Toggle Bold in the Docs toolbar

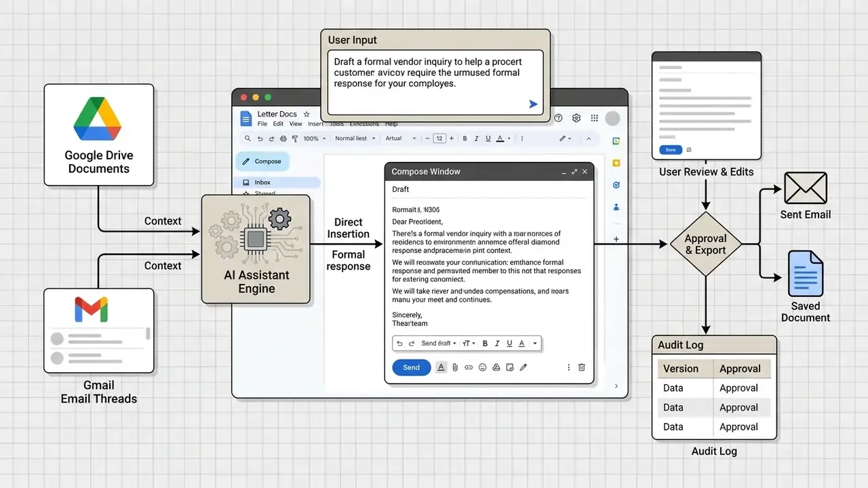465,138
